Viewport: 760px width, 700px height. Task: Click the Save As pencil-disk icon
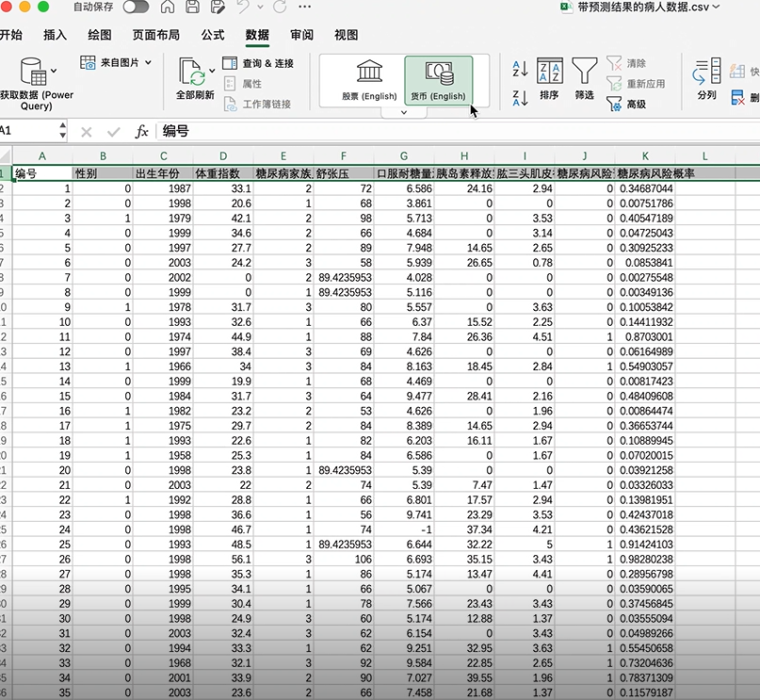coord(218,7)
